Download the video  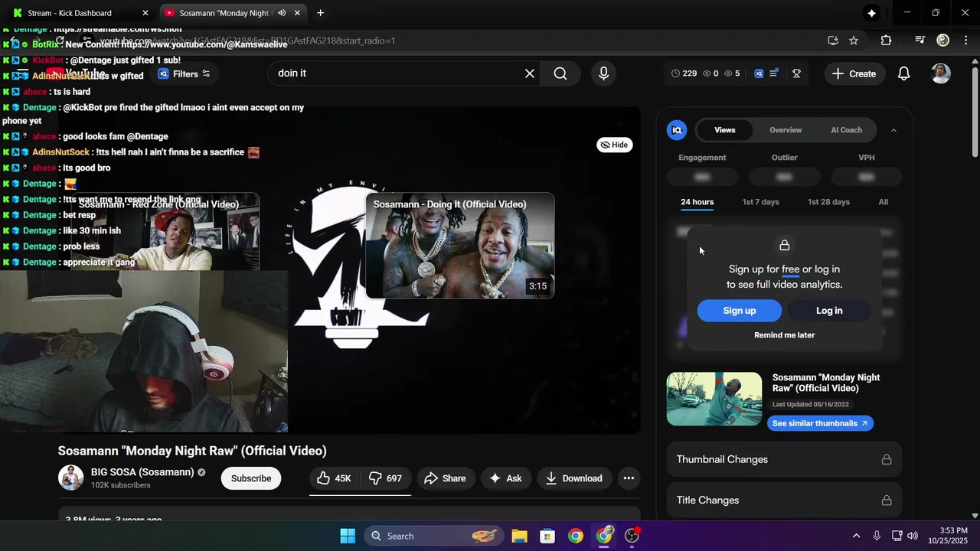(574, 478)
